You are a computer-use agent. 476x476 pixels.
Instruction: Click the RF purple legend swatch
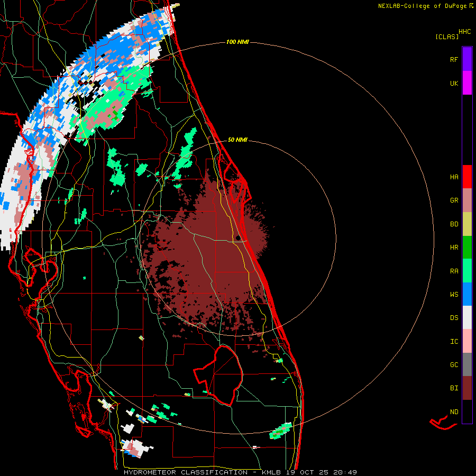[x=467, y=59]
